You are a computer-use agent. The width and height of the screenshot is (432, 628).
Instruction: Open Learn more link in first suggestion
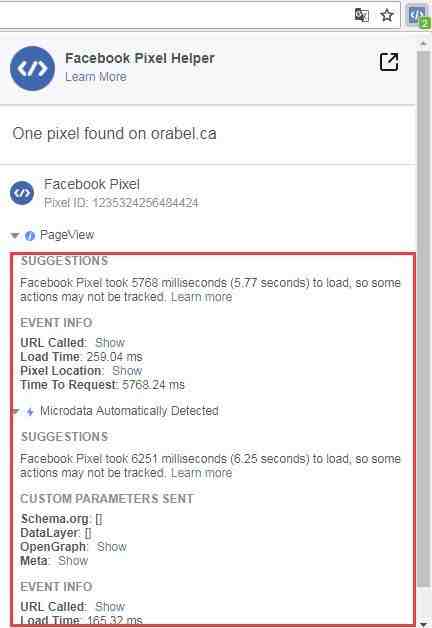click(201, 297)
